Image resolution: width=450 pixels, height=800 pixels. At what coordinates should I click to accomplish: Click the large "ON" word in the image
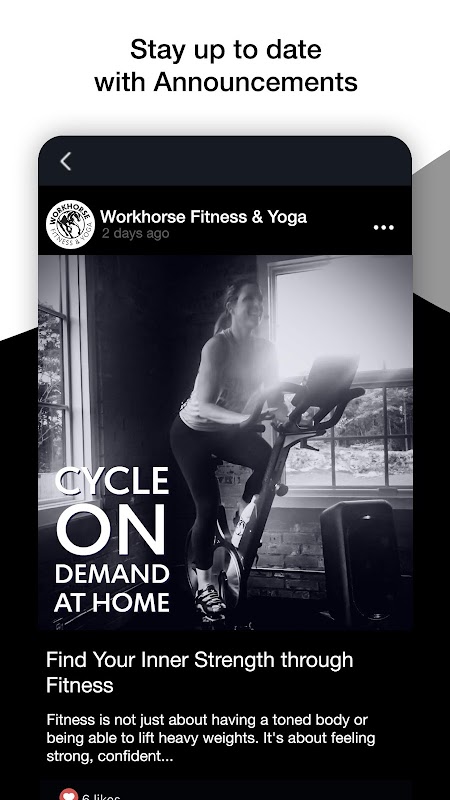point(111,529)
